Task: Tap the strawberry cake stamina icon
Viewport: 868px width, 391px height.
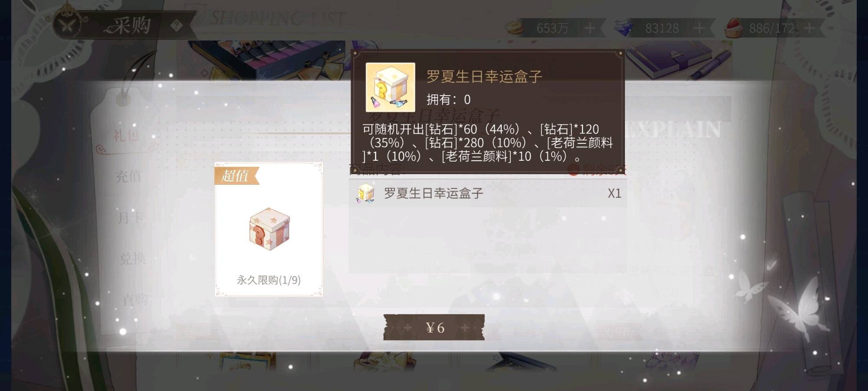Action: coord(733,27)
